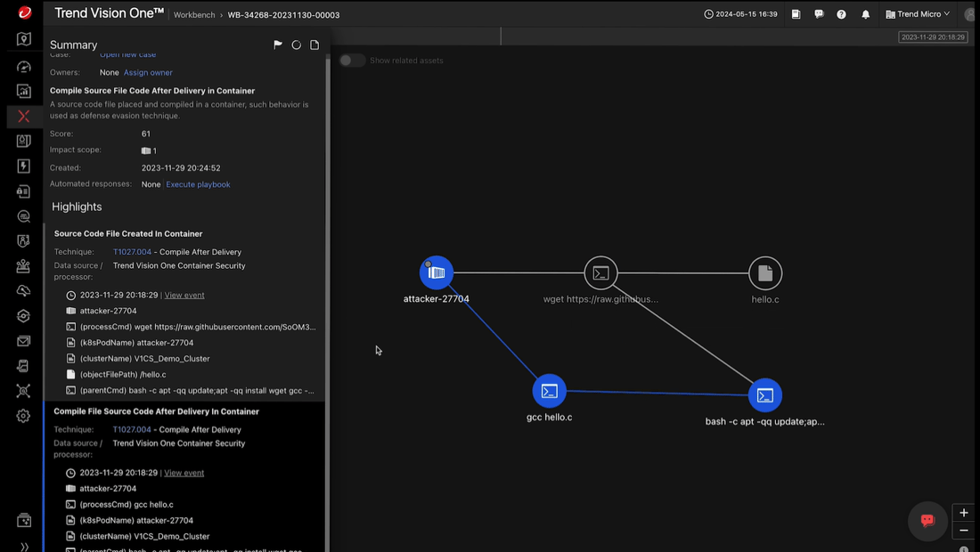The height and width of the screenshot is (552, 980).
Task: Zoom in the graph with plus button
Action: pyautogui.click(x=963, y=513)
